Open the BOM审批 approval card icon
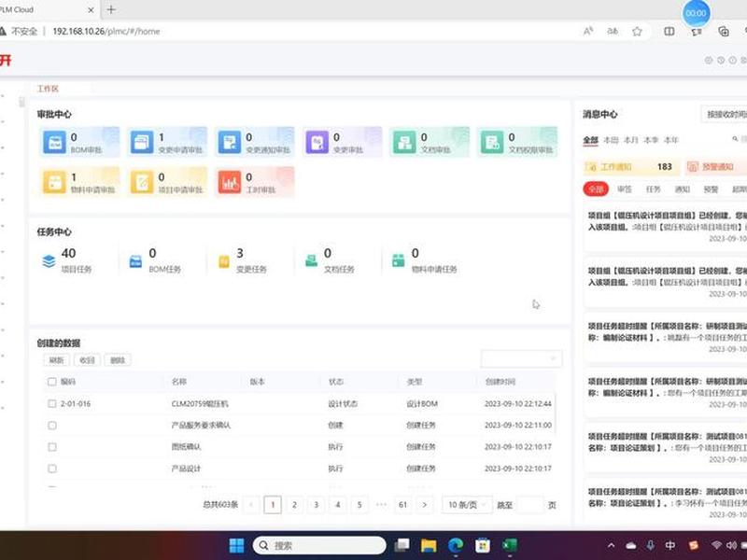The height and width of the screenshot is (560, 747). click(x=54, y=142)
